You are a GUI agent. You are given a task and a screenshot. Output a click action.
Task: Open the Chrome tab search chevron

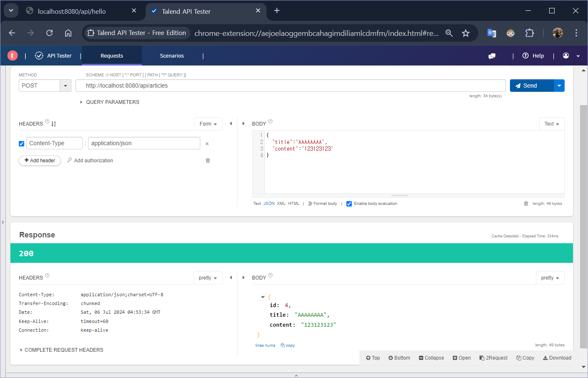pos(11,11)
